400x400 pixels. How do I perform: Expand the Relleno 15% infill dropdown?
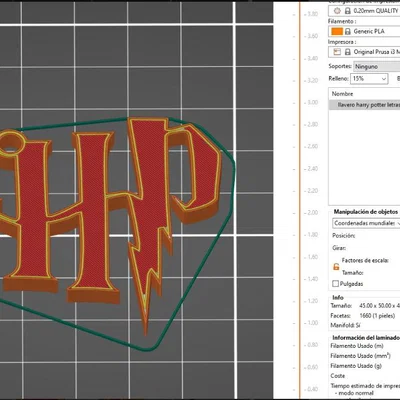point(369,79)
